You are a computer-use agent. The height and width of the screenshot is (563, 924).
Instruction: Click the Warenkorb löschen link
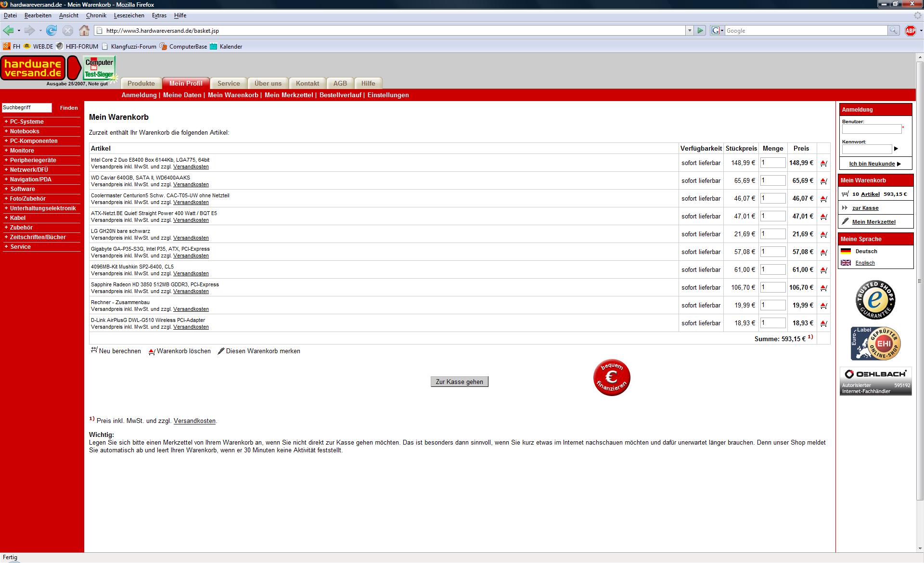coord(183,351)
